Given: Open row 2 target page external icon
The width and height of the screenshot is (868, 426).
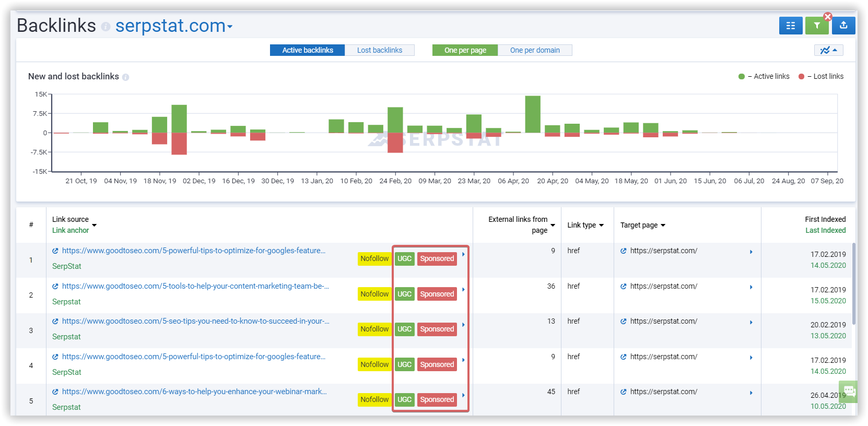Looking at the screenshot, I should click(x=624, y=287).
